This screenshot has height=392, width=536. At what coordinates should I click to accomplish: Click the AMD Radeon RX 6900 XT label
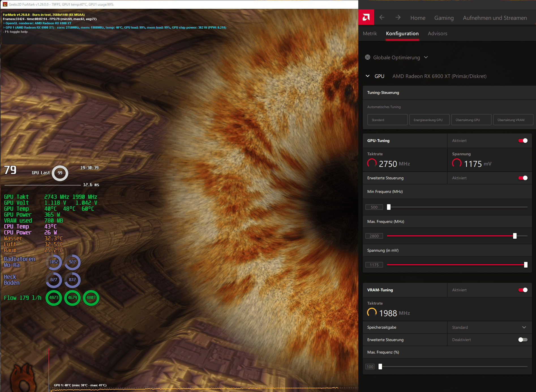point(439,76)
